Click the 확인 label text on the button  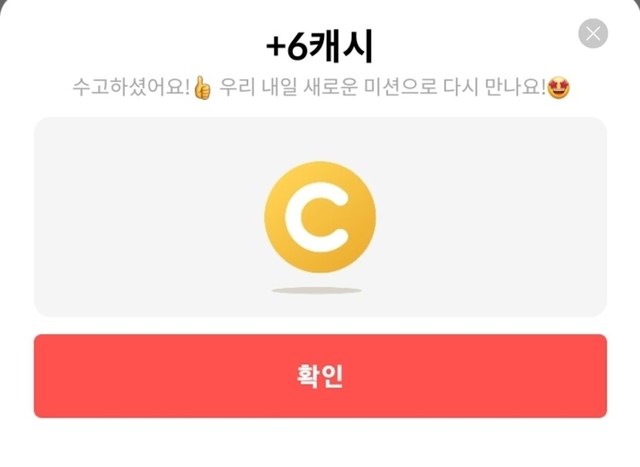(320, 376)
